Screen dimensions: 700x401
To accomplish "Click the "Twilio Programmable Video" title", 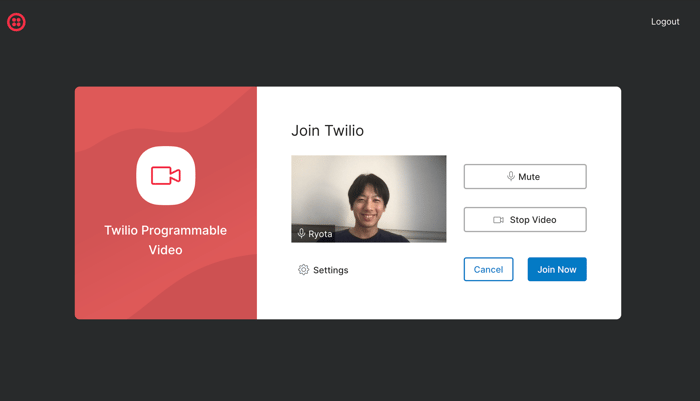I will [166, 240].
